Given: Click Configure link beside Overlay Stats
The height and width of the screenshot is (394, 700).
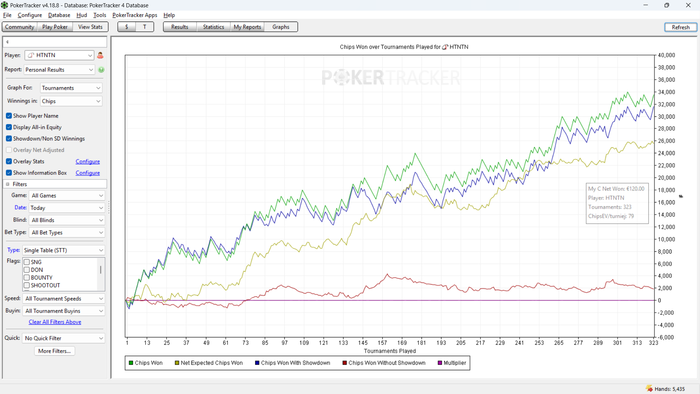Looking at the screenshot, I should click(88, 161).
